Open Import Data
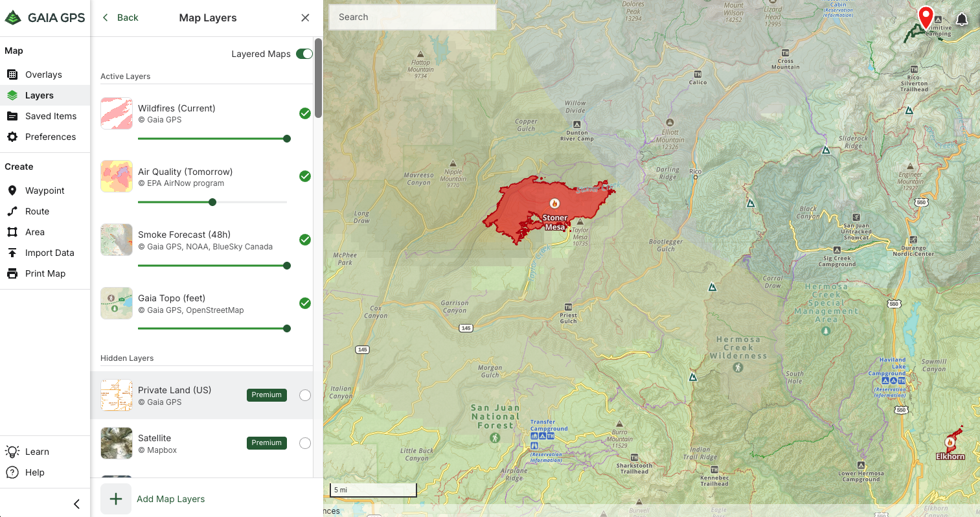Viewport: 980px width, 517px height. pyautogui.click(x=45, y=253)
